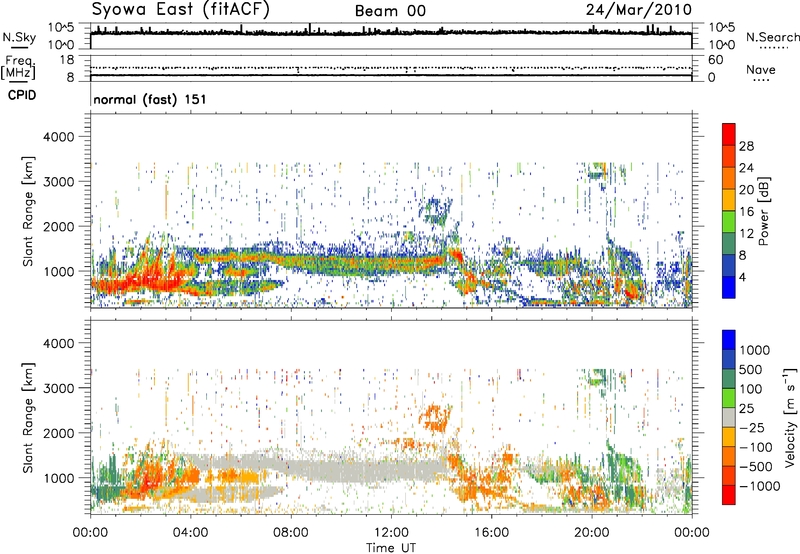Click the 04:00 time tick label
The image size is (800, 554).
click(x=190, y=533)
